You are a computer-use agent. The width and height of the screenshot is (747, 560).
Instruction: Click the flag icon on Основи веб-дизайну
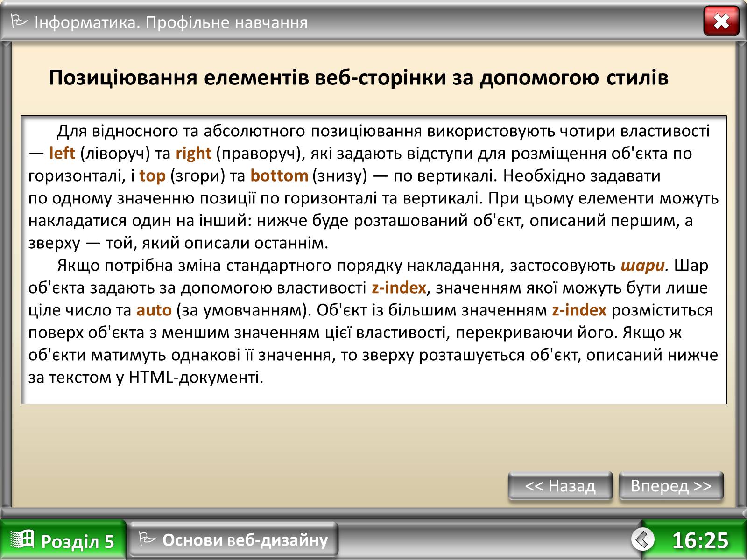(x=147, y=539)
